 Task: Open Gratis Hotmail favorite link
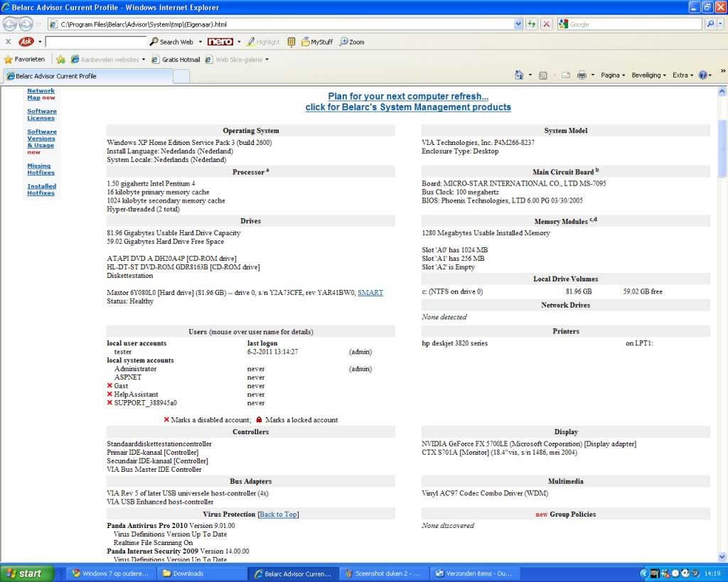click(x=176, y=60)
